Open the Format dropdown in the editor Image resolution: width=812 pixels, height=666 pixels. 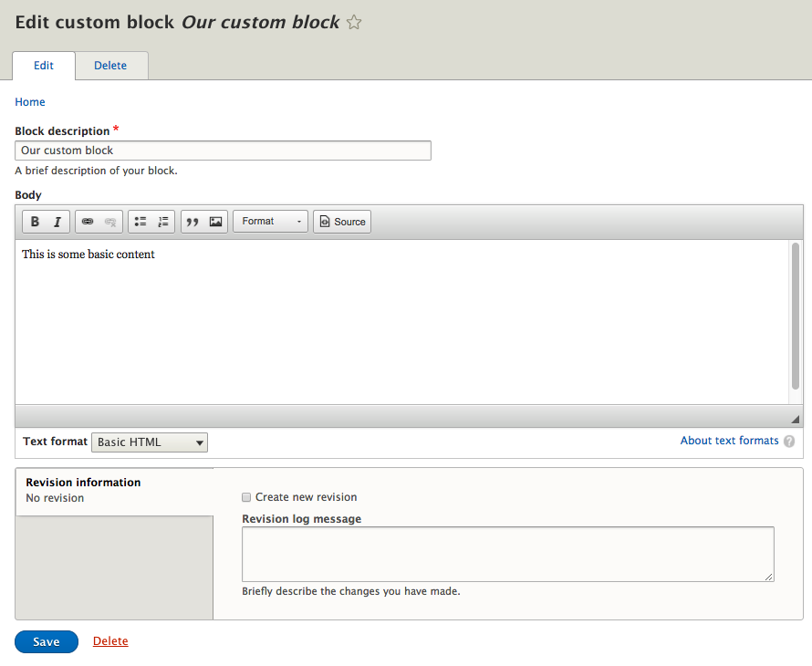[270, 222]
